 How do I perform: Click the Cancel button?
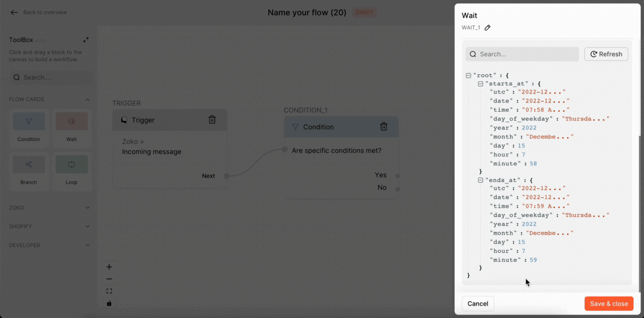(x=478, y=304)
